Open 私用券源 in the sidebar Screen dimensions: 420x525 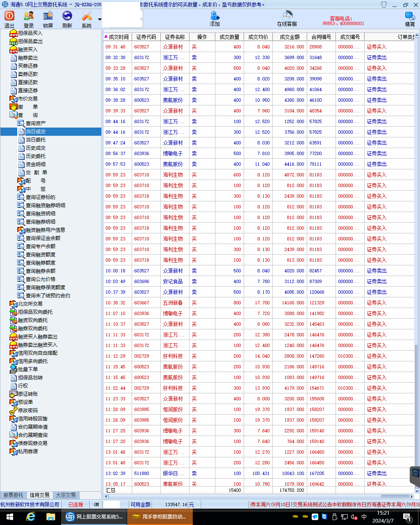click(27, 451)
